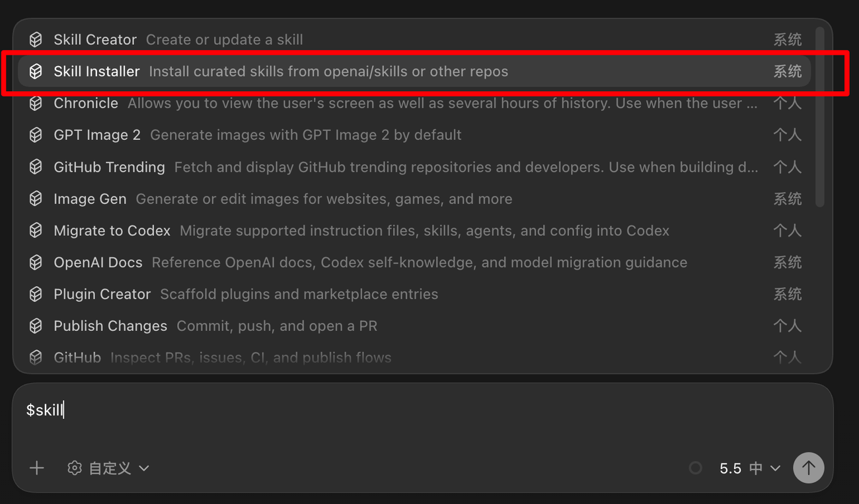Screen dimensions: 859x504
Task: Click the cube icon beside Migrate to Codex
Action: pyautogui.click(x=36, y=231)
